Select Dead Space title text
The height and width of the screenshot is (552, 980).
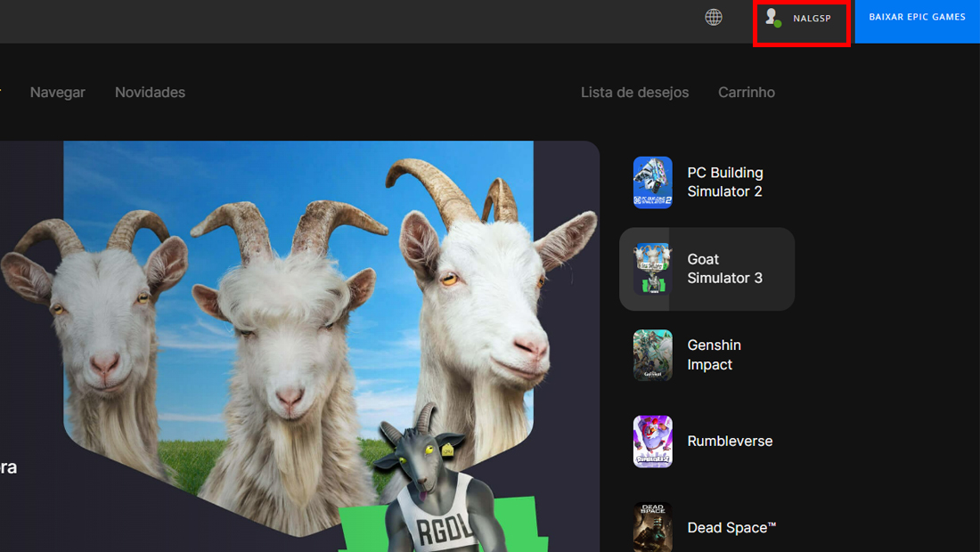731,528
